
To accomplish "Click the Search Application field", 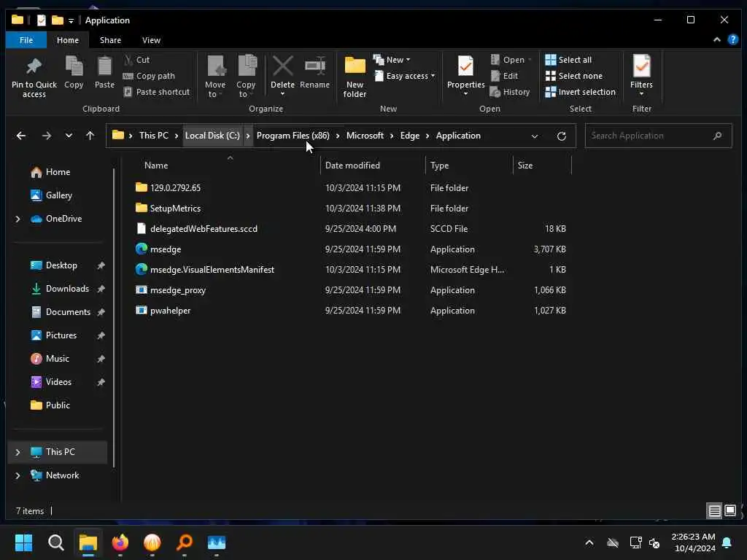I will (x=659, y=136).
